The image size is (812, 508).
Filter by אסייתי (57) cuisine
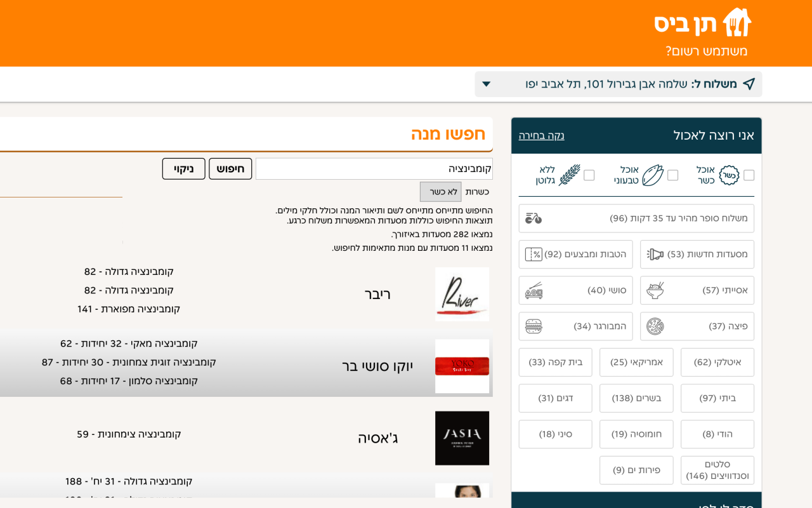(x=697, y=290)
